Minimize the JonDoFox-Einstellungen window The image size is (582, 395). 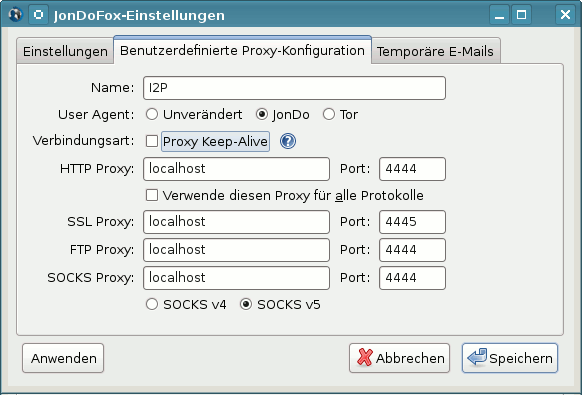point(499,15)
